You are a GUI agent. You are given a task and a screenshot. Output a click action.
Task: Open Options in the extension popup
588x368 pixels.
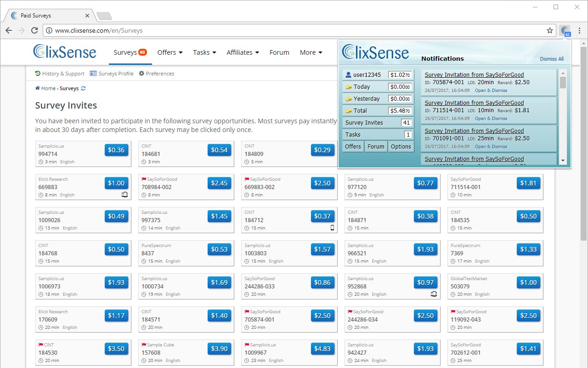click(x=401, y=146)
